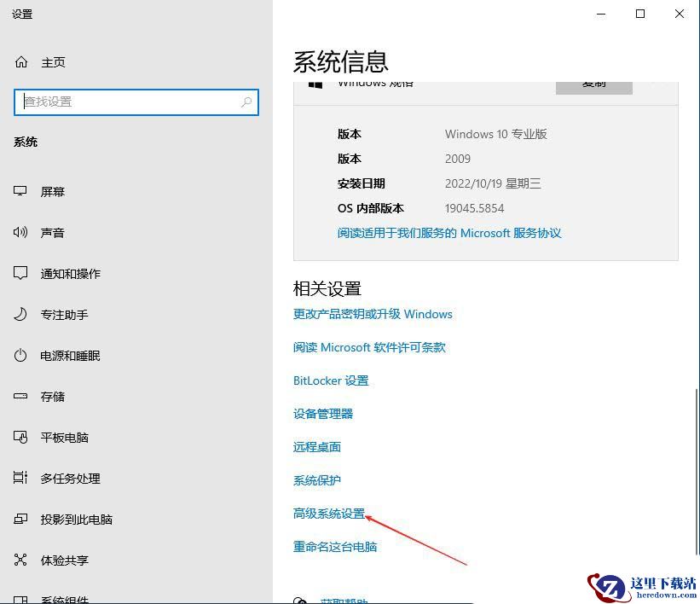Open 重命名这台电脑 link
Screen dimensions: 700x604
335,546
